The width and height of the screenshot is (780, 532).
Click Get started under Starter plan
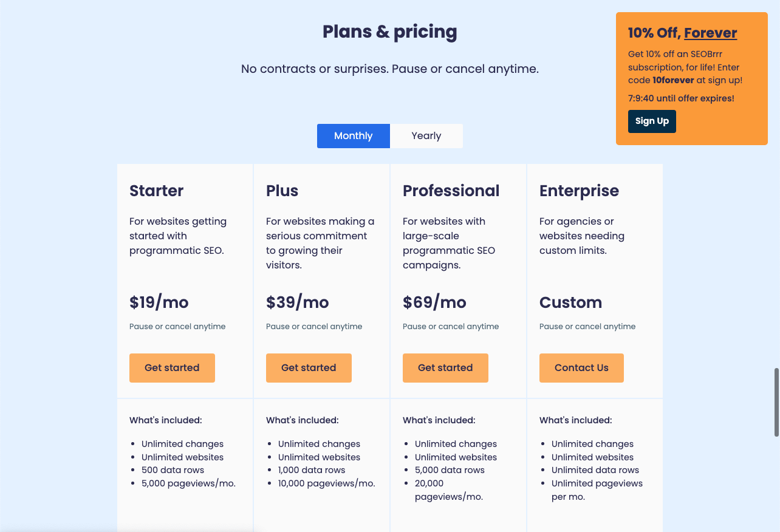(172, 368)
